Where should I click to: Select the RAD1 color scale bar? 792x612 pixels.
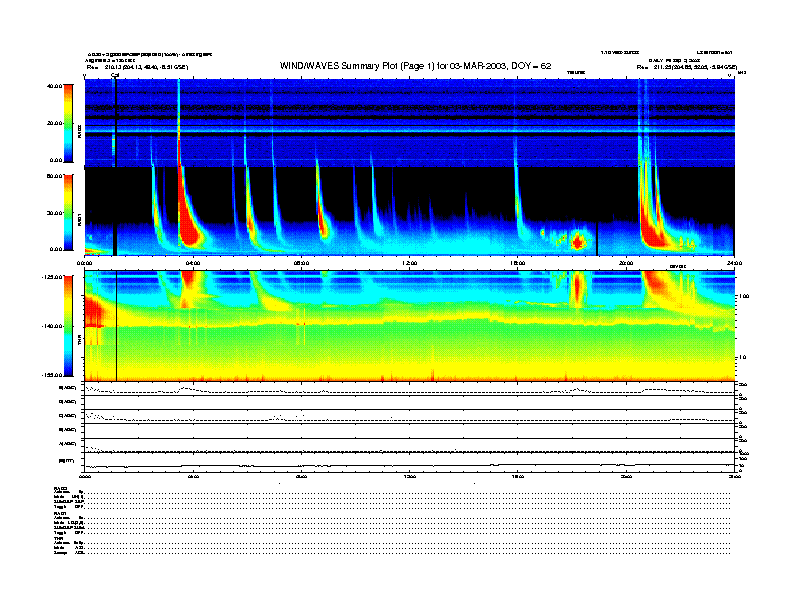click(68, 212)
